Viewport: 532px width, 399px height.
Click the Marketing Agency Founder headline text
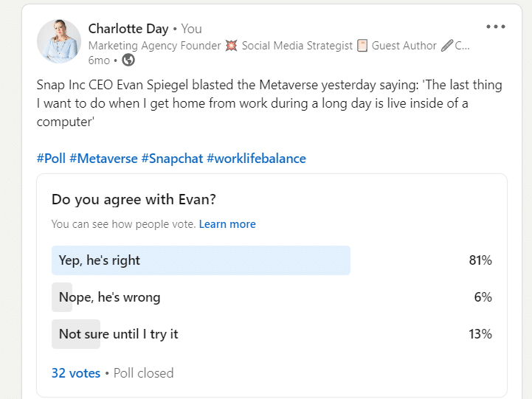pyautogui.click(x=155, y=46)
